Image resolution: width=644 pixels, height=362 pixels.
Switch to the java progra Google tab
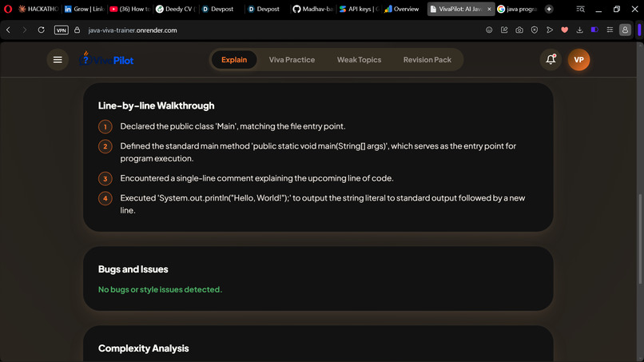pyautogui.click(x=517, y=9)
